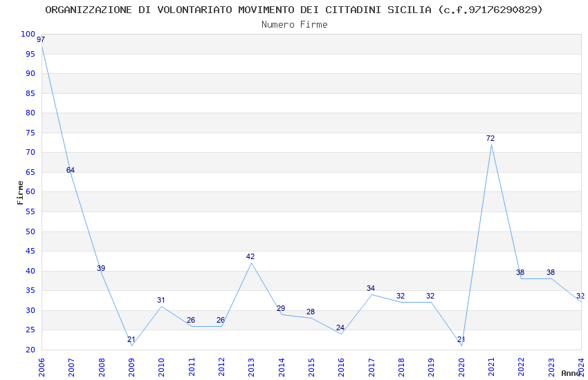Select the data label 21 above year 2009
588x380 pixels.
[131, 339]
